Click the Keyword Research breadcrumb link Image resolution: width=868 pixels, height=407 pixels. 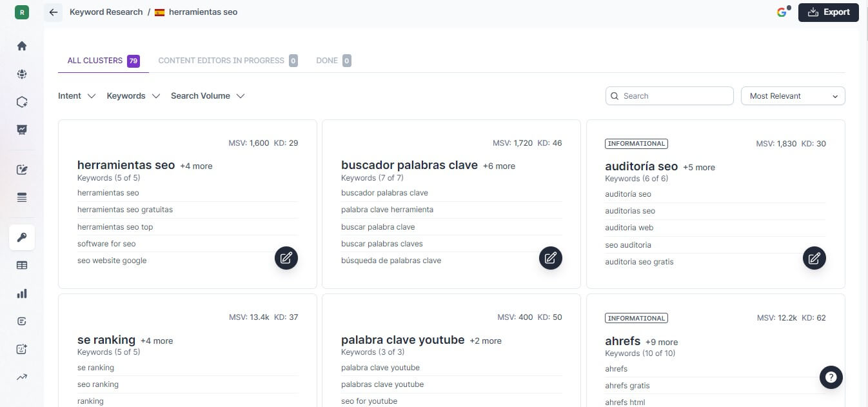[x=106, y=12]
